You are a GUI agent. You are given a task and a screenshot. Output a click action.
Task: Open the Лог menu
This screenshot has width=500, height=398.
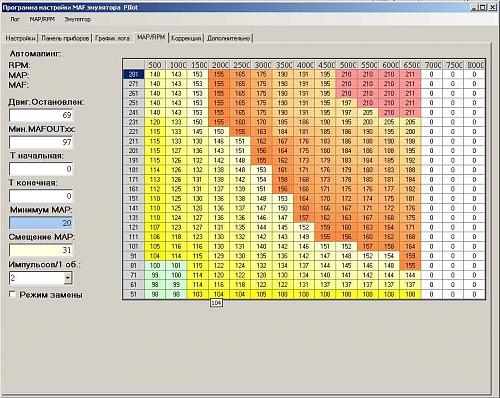tap(15, 19)
